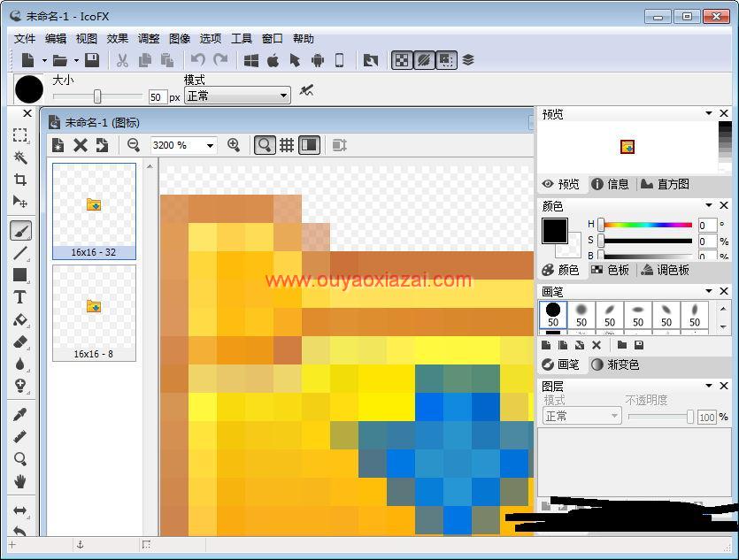Image resolution: width=739 pixels, height=560 pixels.
Task: Create Windows icon from image
Action: pos(250,60)
